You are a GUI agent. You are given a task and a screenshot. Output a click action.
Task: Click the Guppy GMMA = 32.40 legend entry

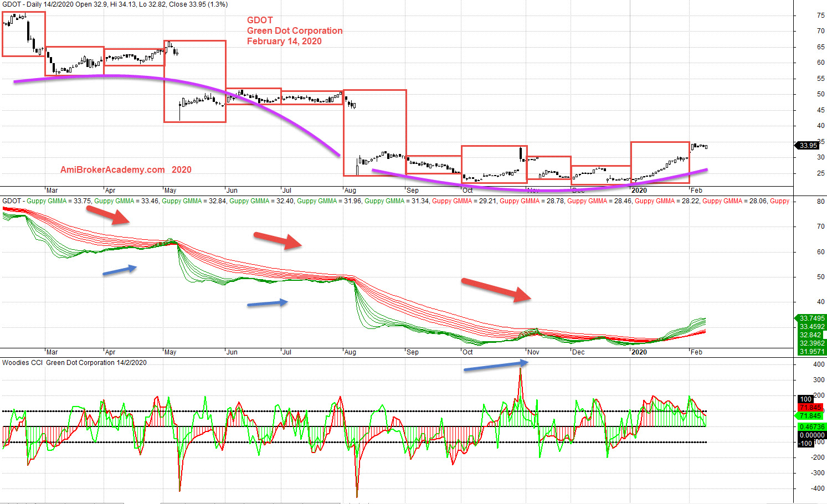261,201
